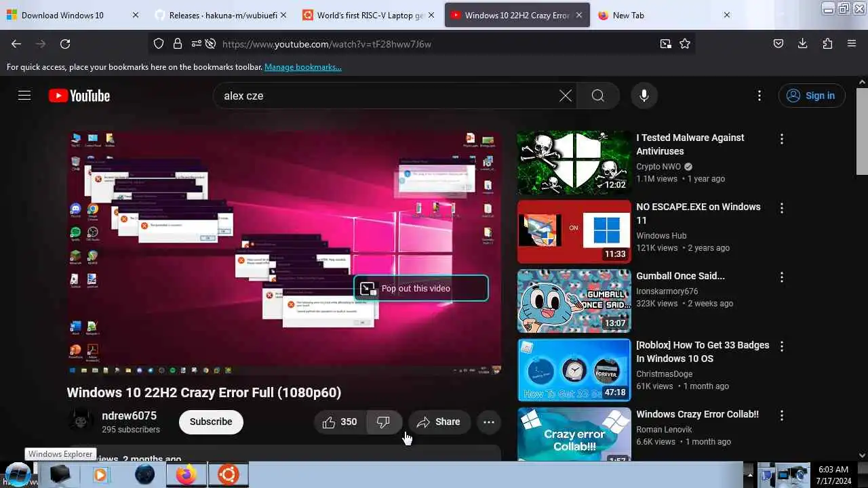Click scrollbar down arrow at bottom

click(x=862, y=455)
